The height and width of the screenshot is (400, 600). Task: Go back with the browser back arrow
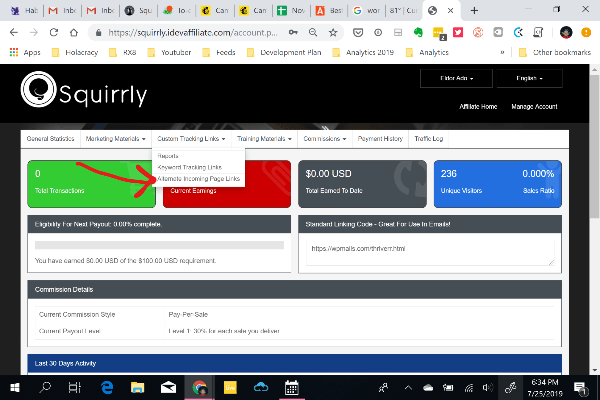(14, 33)
